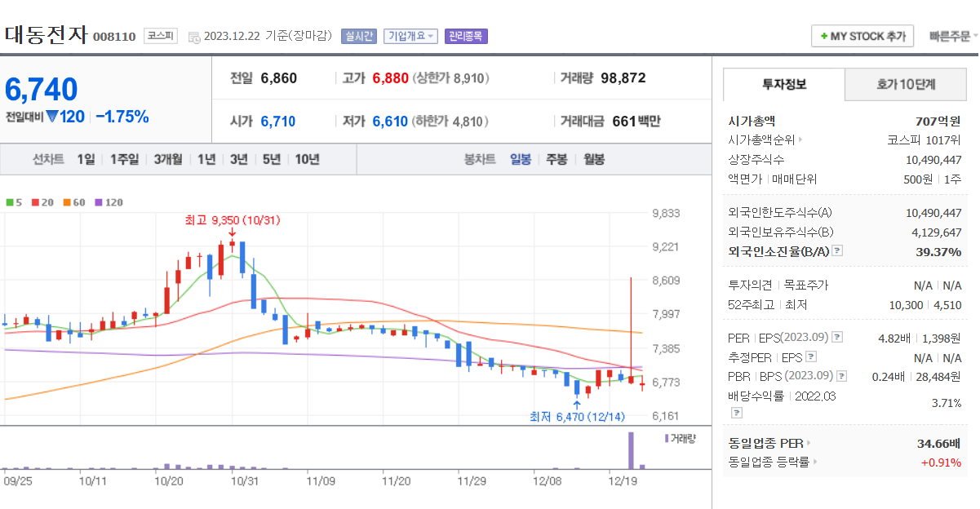The width and height of the screenshot is (980, 509).
Task: Open the 기업개요 dropdown
Action: click(x=410, y=37)
